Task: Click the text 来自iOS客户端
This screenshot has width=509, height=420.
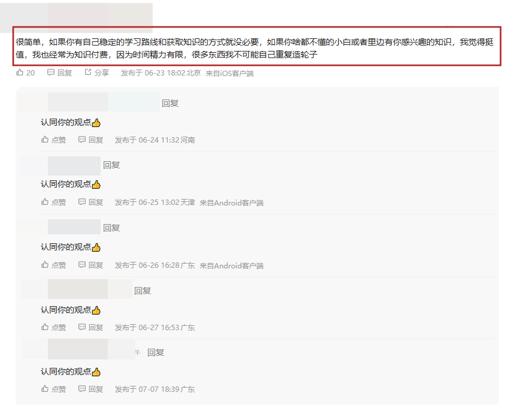Action: (x=229, y=74)
